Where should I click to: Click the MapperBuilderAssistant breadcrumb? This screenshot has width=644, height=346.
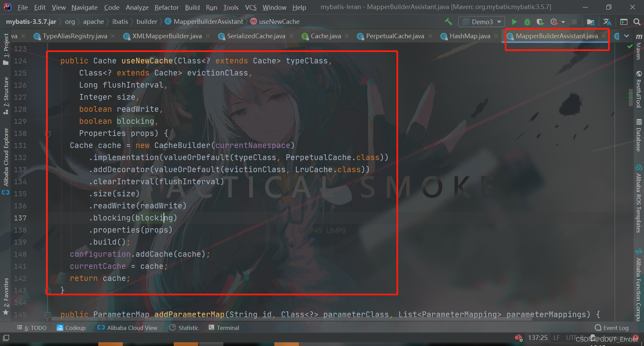(204, 22)
